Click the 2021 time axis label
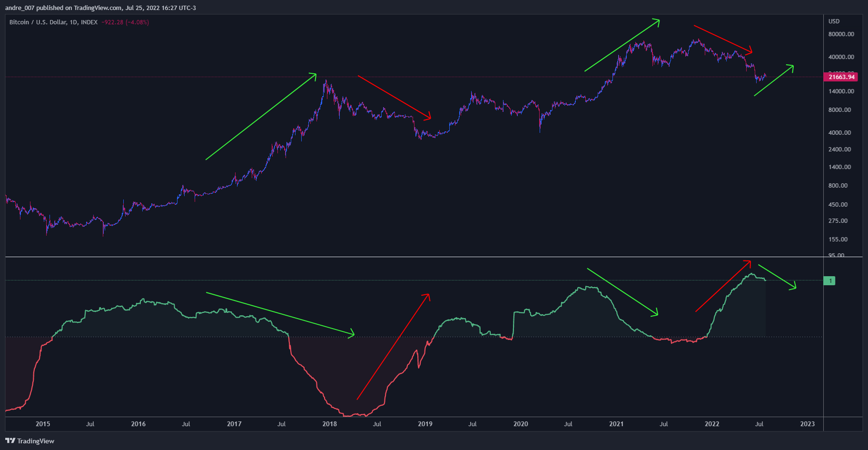 point(616,424)
